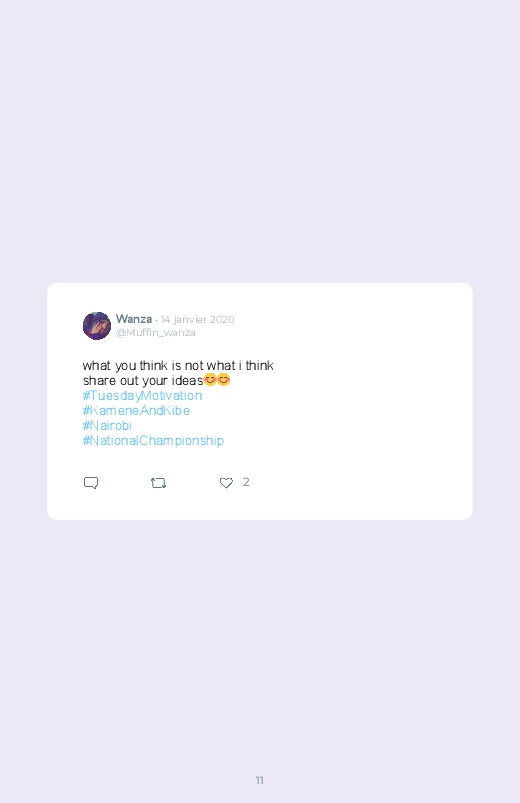Click the lavender page background above the tweet card
This screenshot has height=803, width=520.
(260, 141)
